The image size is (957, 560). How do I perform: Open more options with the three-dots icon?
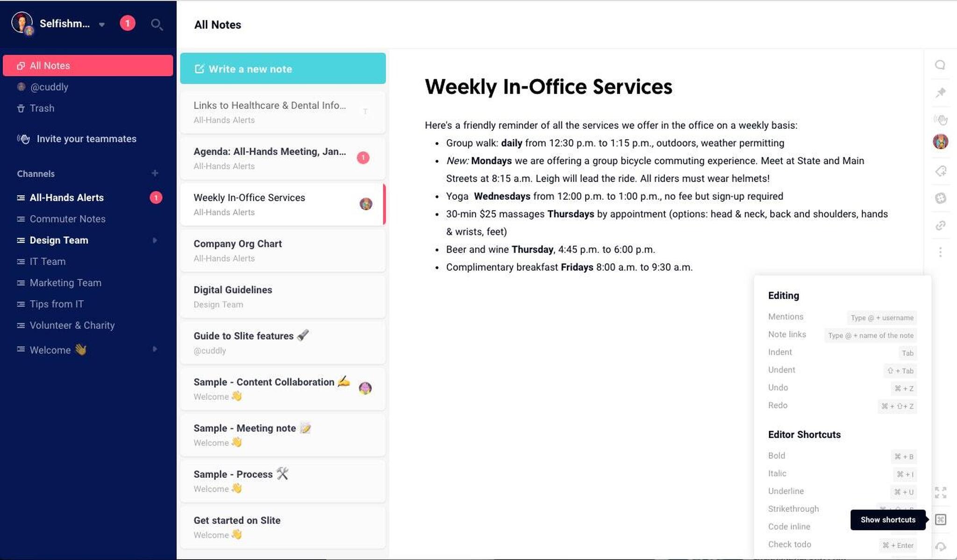point(941,252)
